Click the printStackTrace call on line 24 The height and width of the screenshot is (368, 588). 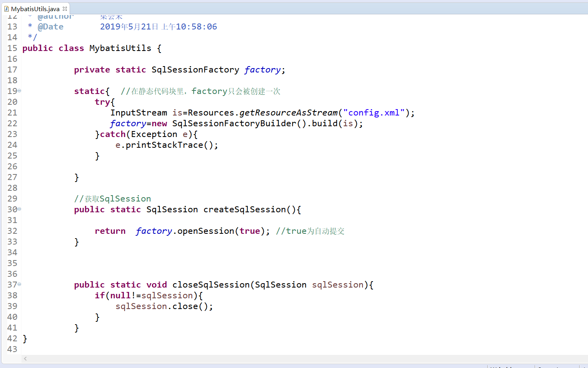[x=164, y=145]
